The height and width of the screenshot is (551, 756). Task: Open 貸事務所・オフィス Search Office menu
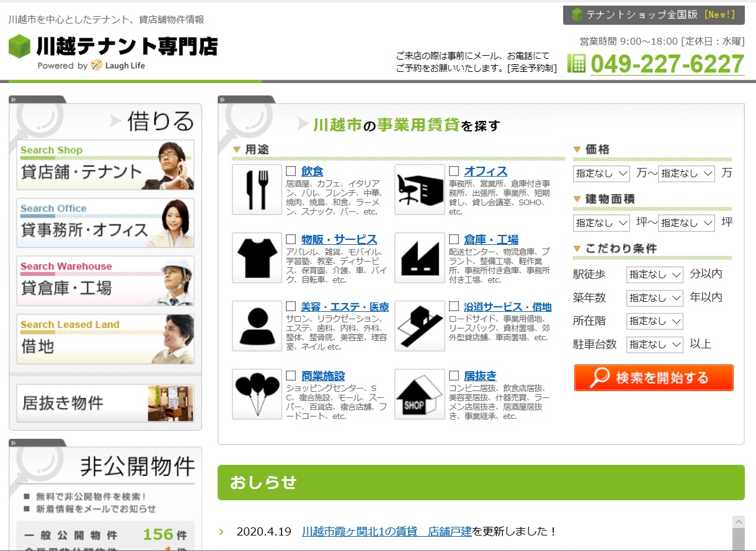point(105,223)
